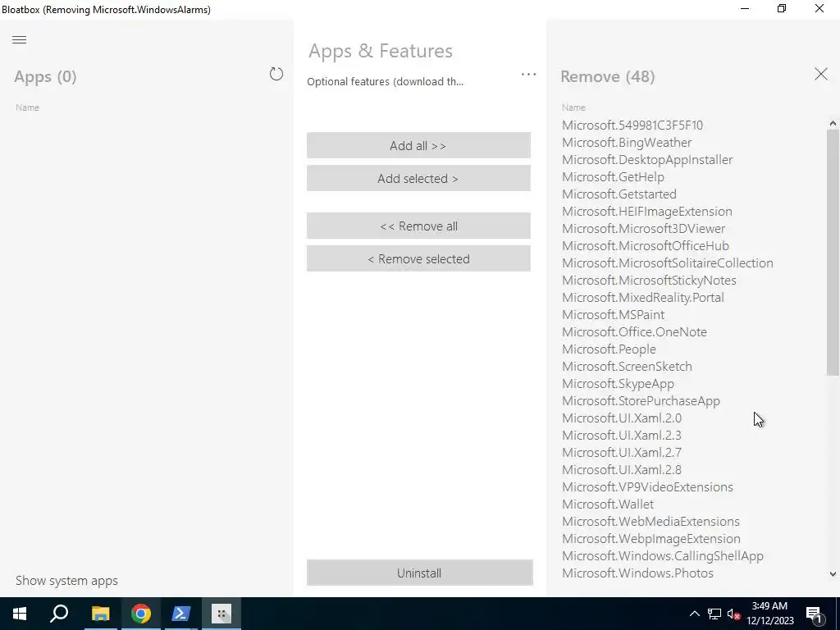Select Microsoft.MicrosoftOfficeHub entry

pyautogui.click(x=645, y=245)
